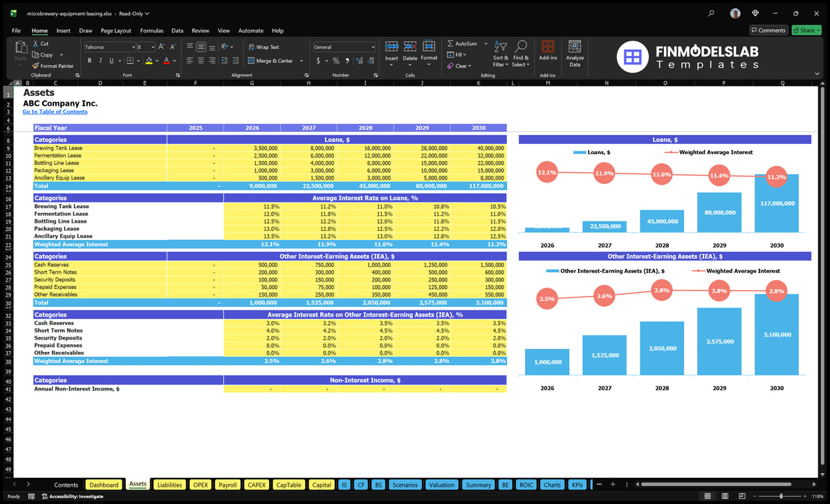The height and width of the screenshot is (504, 830).
Task: Click the Increase Decimal icon
Action: (359, 61)
